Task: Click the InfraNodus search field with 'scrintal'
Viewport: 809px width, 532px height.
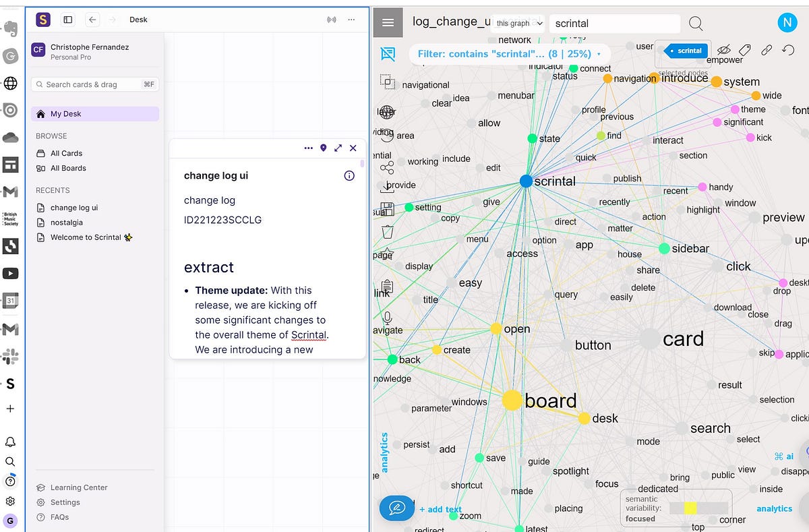Action: click(x=615, y=24)
